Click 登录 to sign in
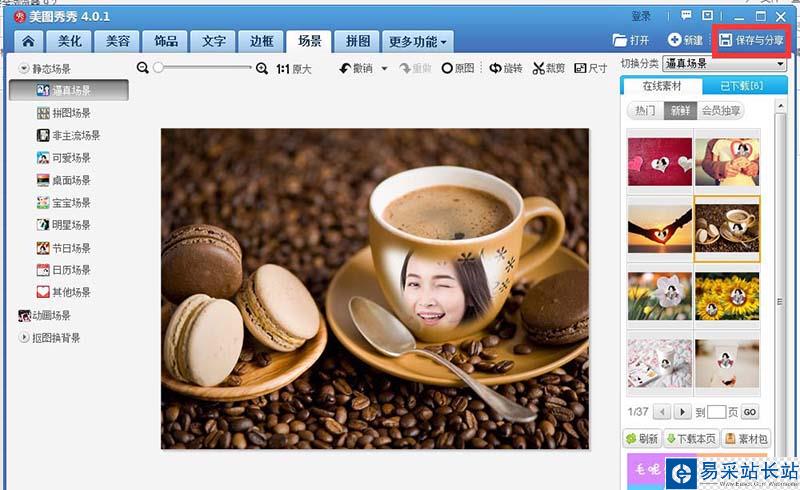 pyautogui.click(x=641, y=16)
